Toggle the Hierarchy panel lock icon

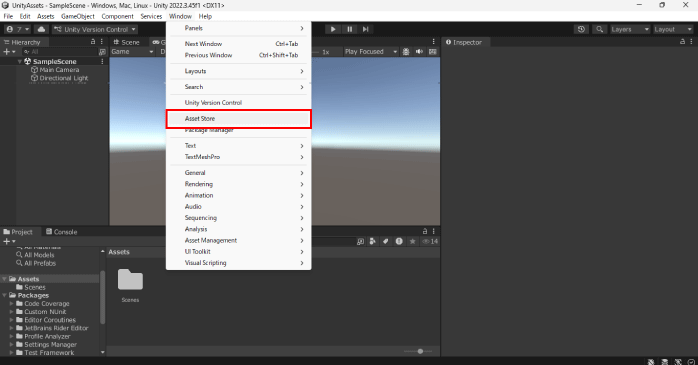coord(93,42)
